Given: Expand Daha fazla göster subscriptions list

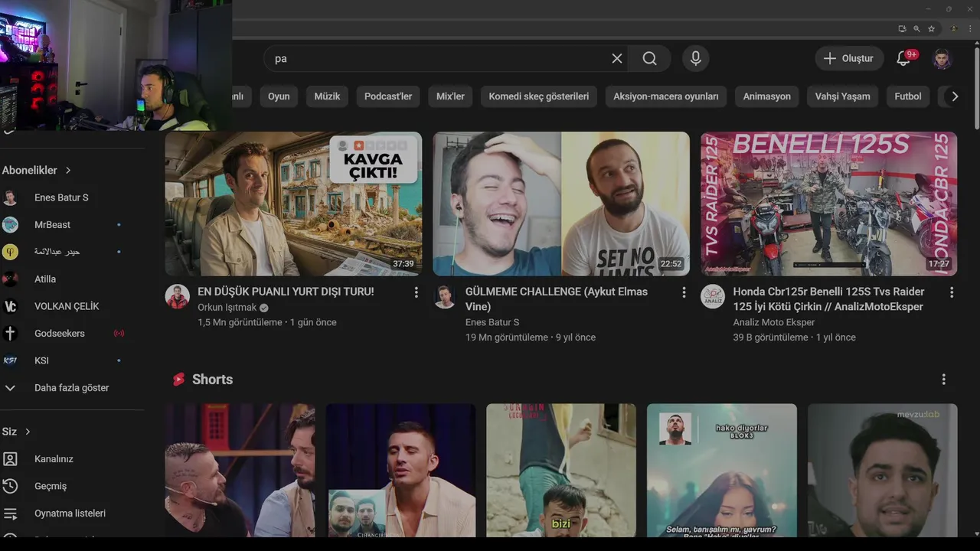Looking at the screenshot, I should click(x=72, y=388).
